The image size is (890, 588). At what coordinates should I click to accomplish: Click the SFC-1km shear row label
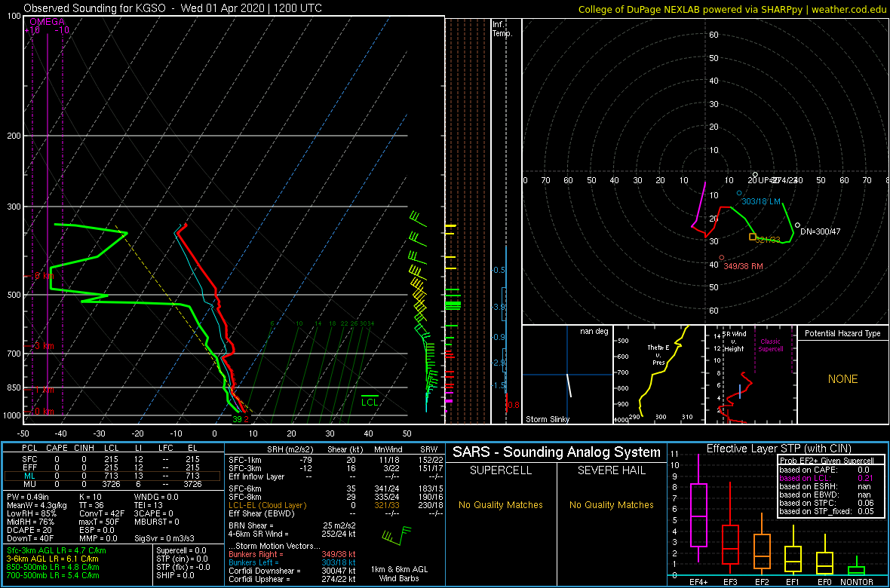click(x=246, y=461)
